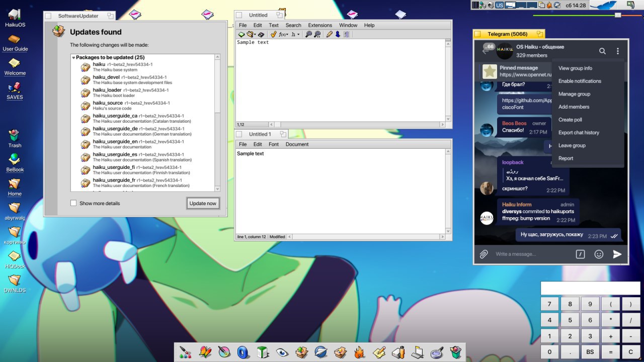Click the send arrow icon in Telegram
The height and width of the screenshot is (362, 644).
click(617, 254)
